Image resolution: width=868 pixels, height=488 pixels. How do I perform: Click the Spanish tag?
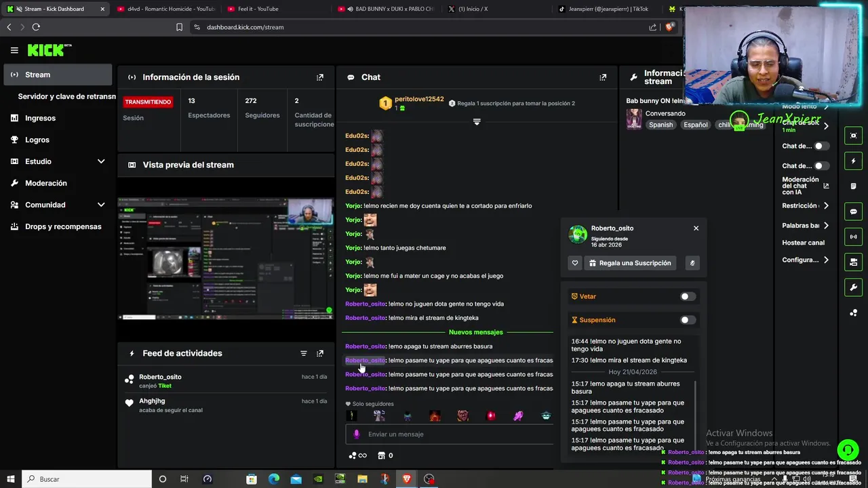(660, 125)
